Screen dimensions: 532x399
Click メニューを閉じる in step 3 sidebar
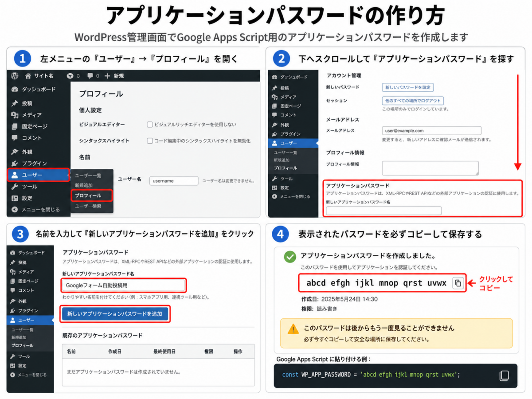click(28, 375)
